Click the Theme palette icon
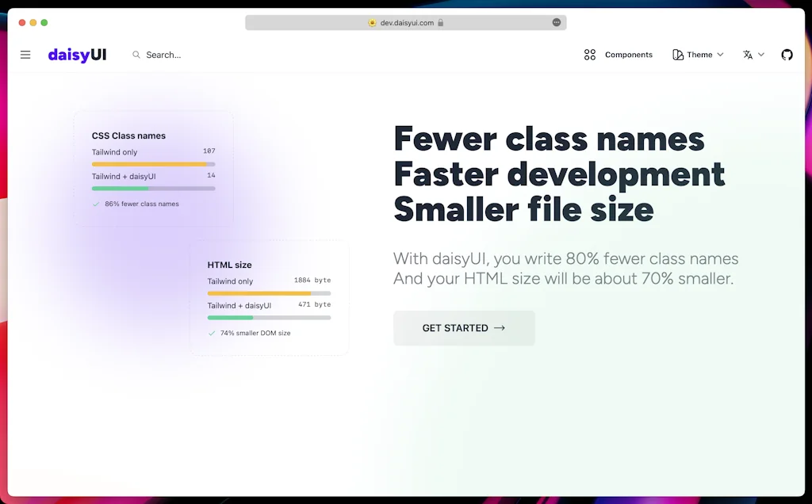 point(678,55)
